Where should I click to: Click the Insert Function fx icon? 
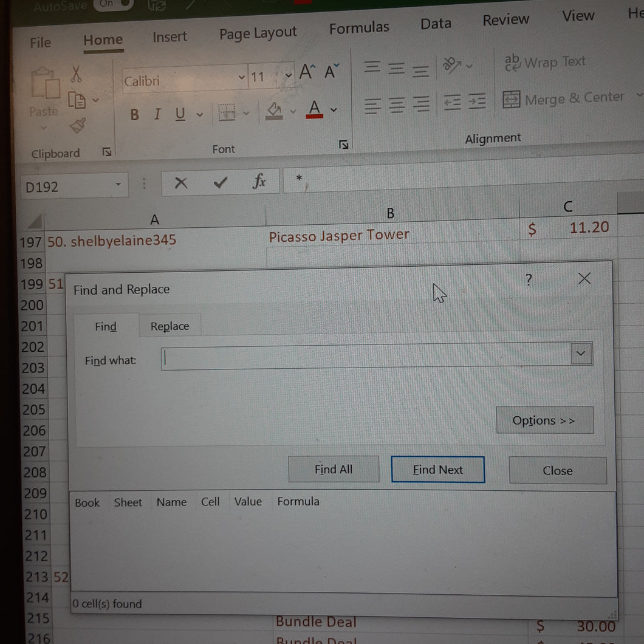(259, 181)
